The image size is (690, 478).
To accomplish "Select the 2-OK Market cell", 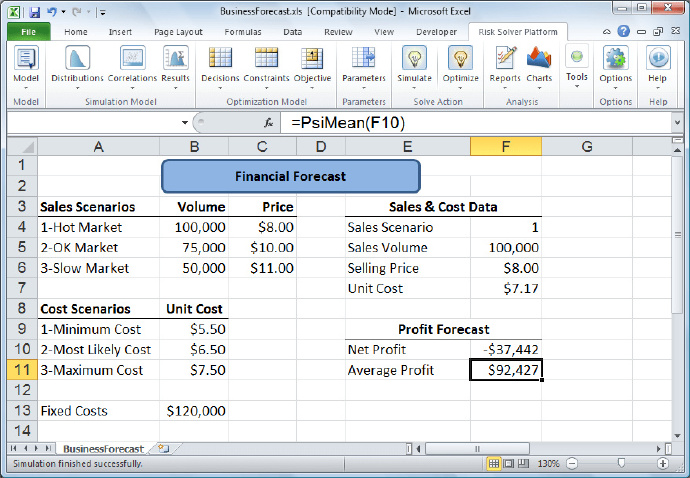I will point(99,247).
